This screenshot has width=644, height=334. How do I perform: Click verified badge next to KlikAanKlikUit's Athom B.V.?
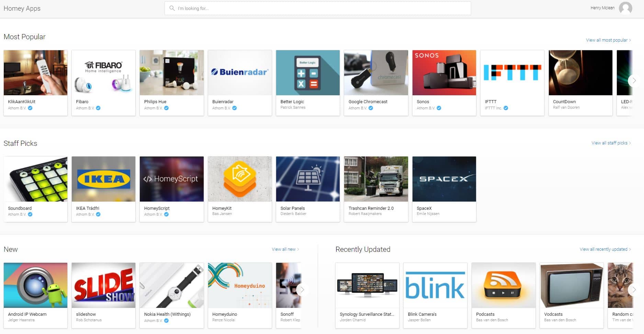point(30,108)
